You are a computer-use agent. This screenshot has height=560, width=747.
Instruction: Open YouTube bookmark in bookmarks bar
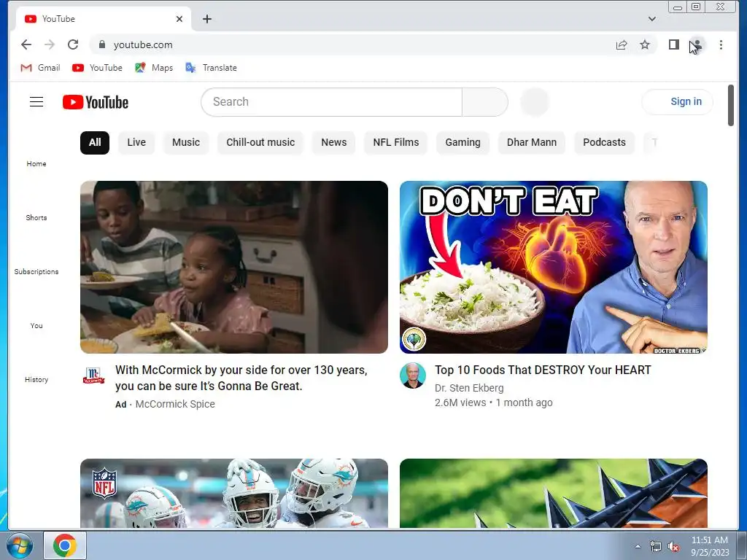(x=97, y=68)
